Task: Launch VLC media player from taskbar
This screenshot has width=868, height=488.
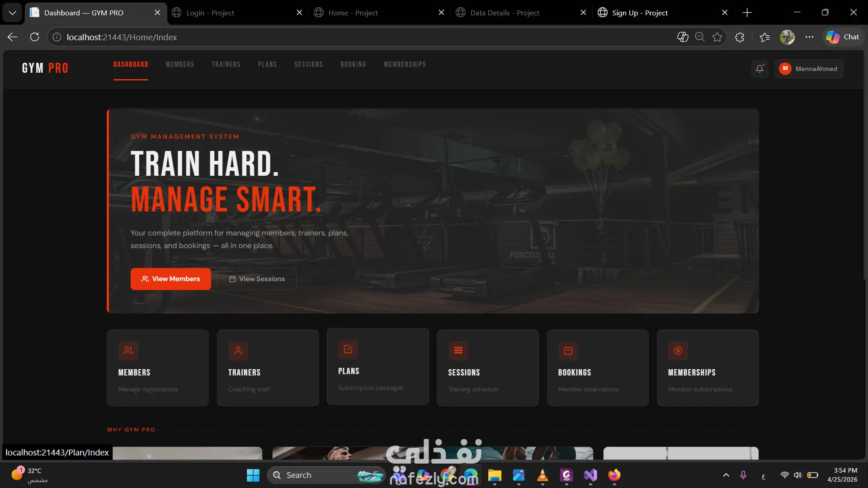Action: click(542, 475)
